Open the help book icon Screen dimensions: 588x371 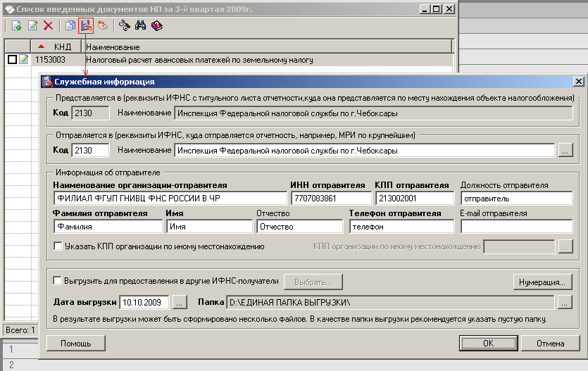[x=157, y=25]
